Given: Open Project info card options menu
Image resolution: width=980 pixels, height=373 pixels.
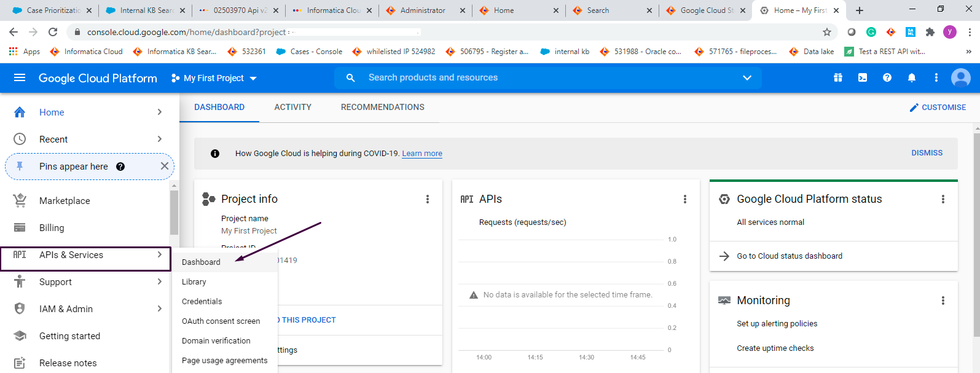Looking at the screenshot, I should coord(428,199).
